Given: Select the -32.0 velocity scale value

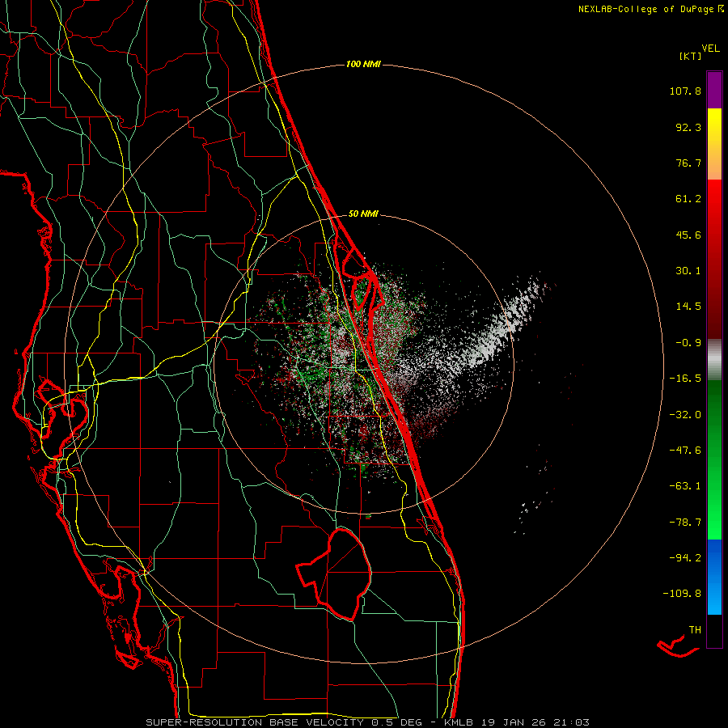Looking at the screenshot, I should point(685,415).
